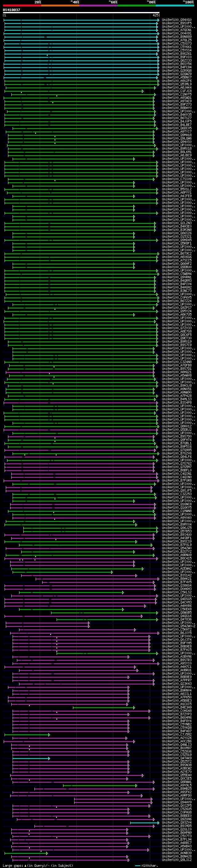Click the UniRef100_B8BAY0 hit label
The image size is (197, 868).
pos(177,108)
